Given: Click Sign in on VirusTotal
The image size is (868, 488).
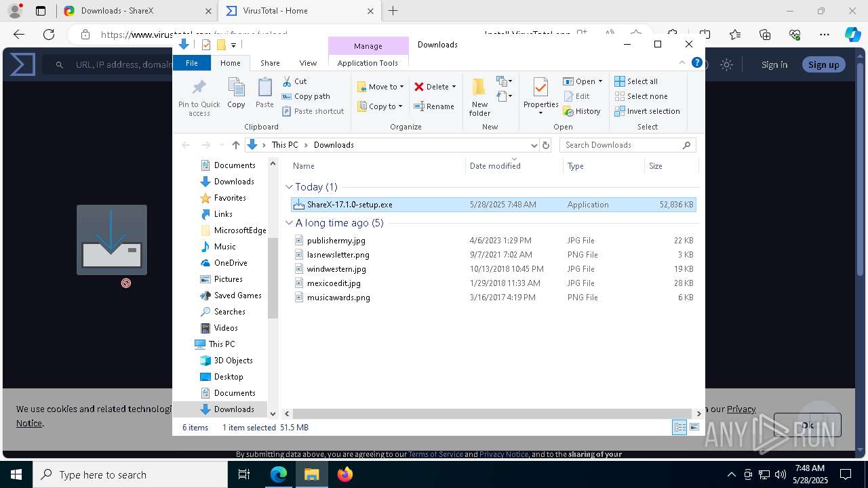Looking at the screenshot, I should click(774, 64).
